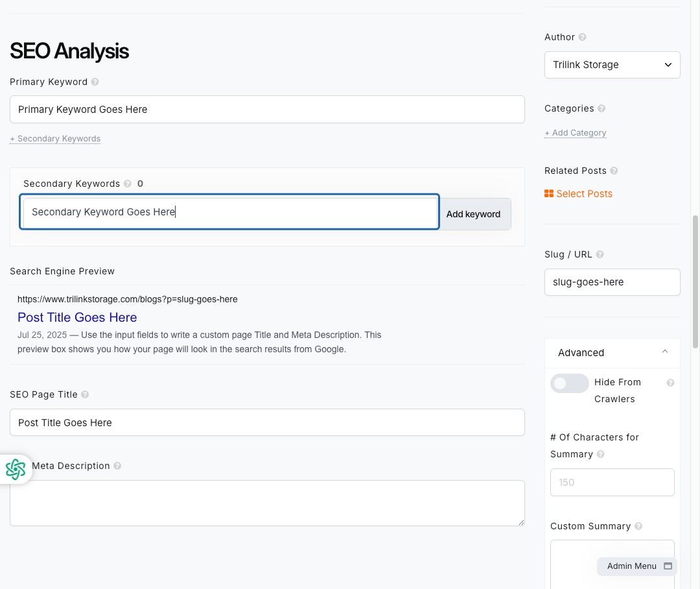Click the Slug / URL help icon
This screenshot has width=700, height=589.
pyautogui.click(x=600, y=254)
